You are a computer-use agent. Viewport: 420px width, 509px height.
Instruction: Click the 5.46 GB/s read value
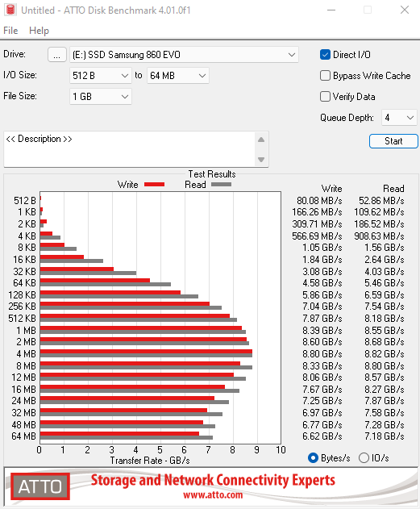(384, 283)
